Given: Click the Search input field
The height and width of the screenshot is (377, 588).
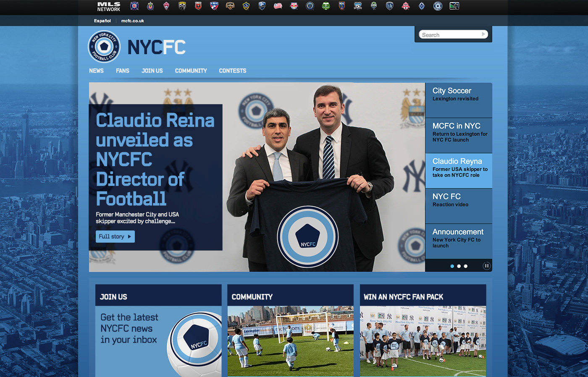Looking at the screenshot, I should (x=450, y=34).
